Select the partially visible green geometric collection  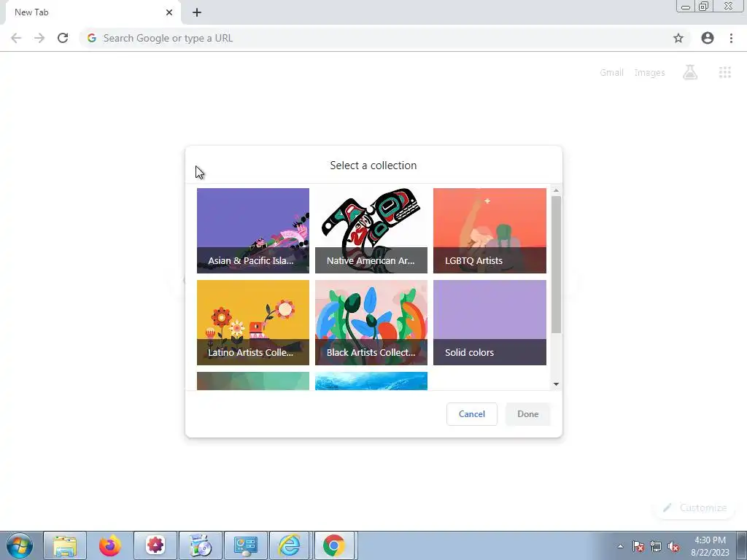tap(253, 381)
